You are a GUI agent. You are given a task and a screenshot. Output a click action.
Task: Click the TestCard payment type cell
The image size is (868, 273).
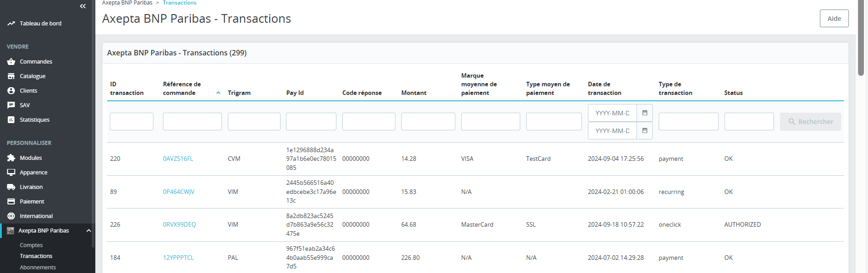[538, 159]
